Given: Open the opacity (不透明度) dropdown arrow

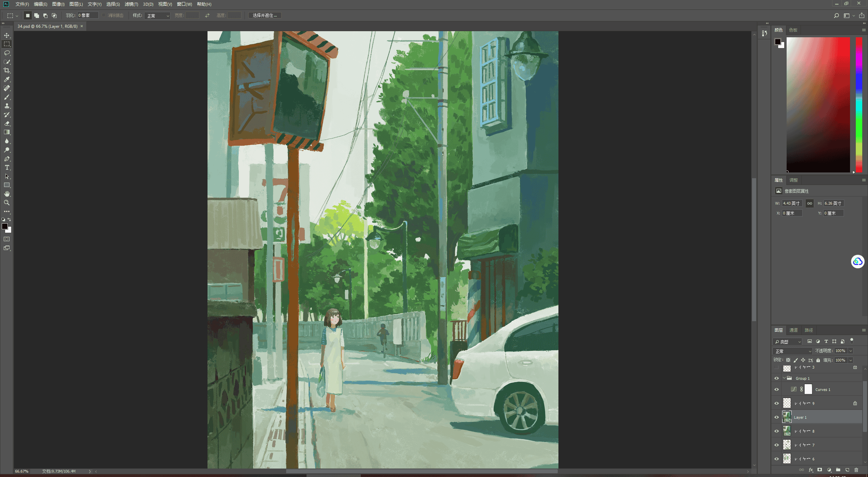Looking at the screenshot, I should tap(851, 351).
